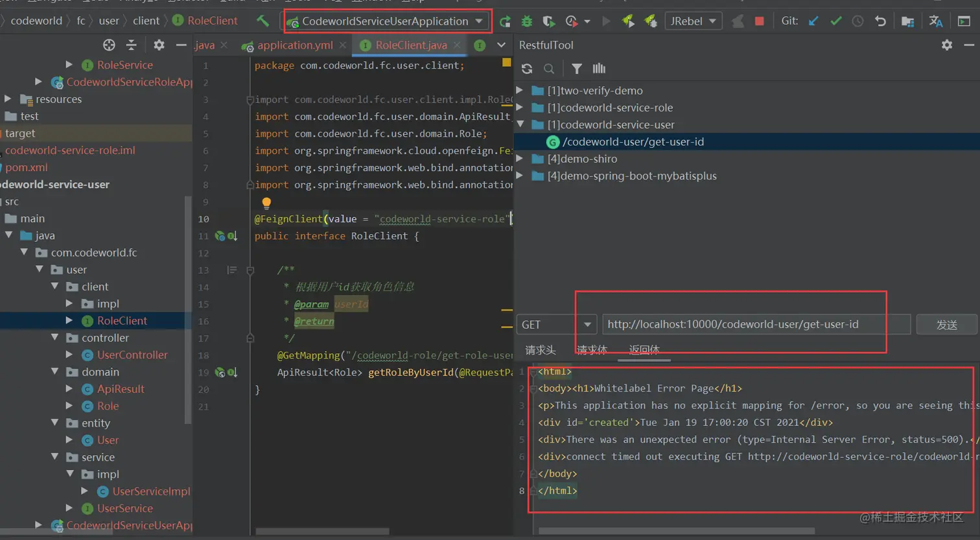The width and height of the screenshot is (980, 540).
Task: Open Project Structure folder icon
Action: [x=907, y=21]
